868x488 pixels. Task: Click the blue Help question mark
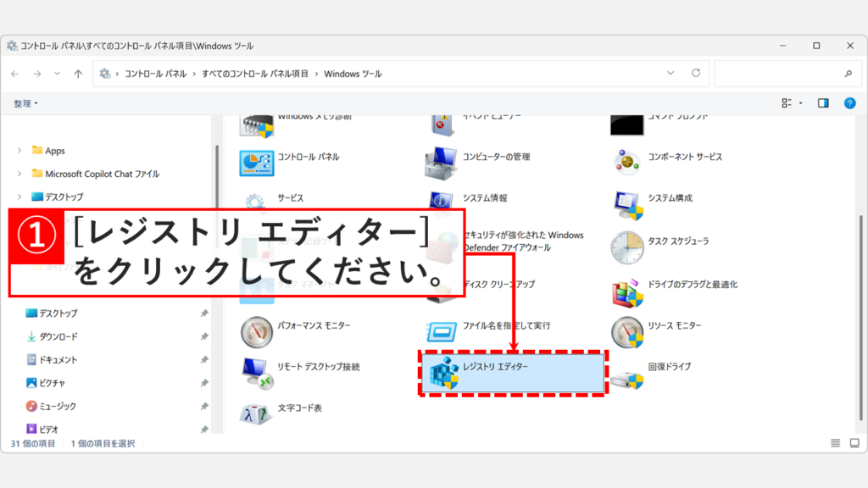[x=849, y=103]
